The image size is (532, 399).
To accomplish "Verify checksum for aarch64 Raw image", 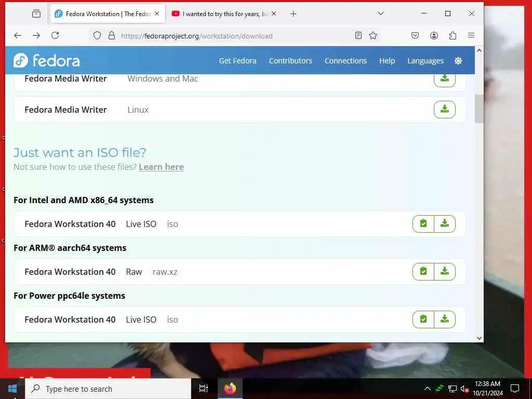I will pos(423,272).
